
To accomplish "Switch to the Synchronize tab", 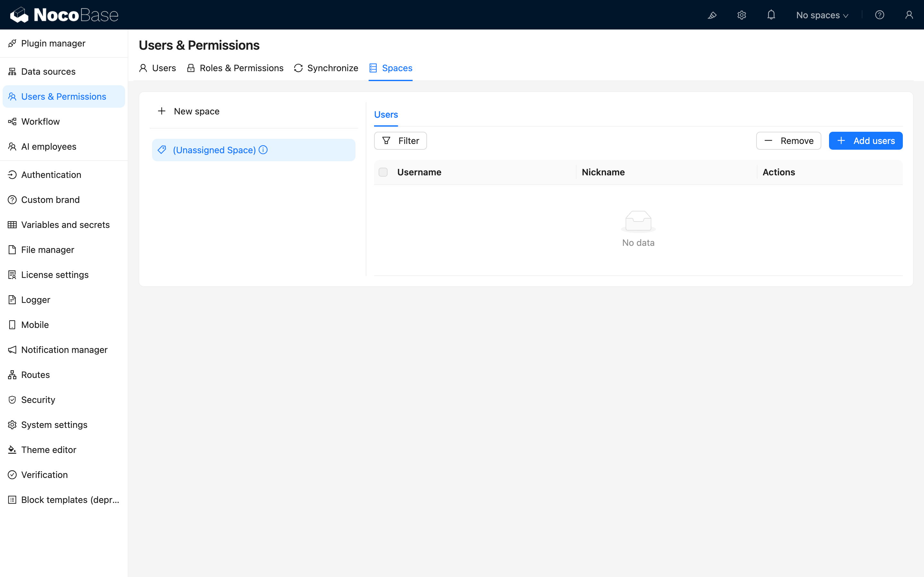I will pyautogui.click(x=326, y=68).
